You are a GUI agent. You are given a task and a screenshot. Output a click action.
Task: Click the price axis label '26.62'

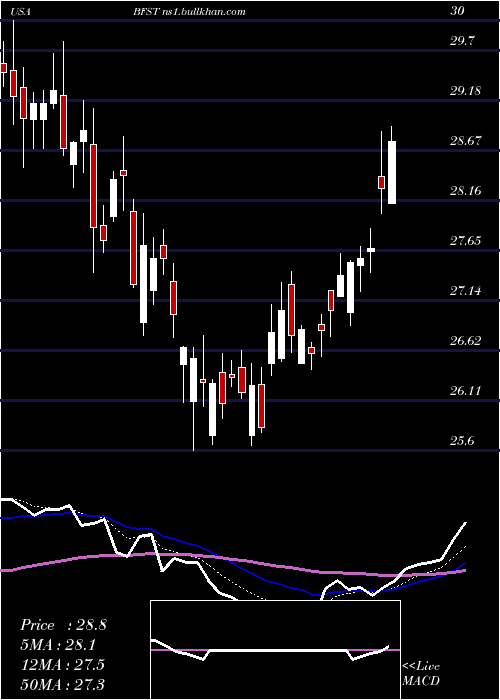pyautogui.click(x=466, y=341)
